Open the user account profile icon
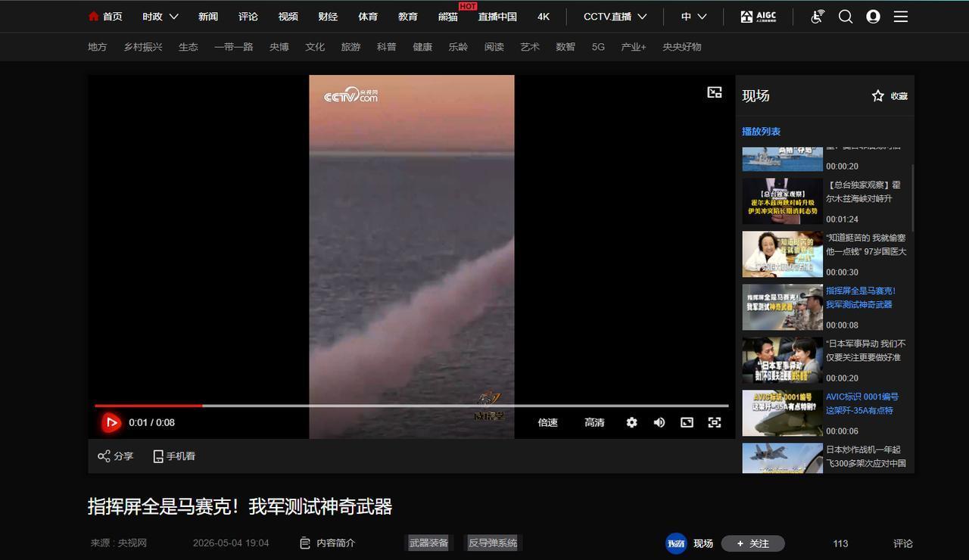This screenshot has width=969, height=560. tap(873, 17)
